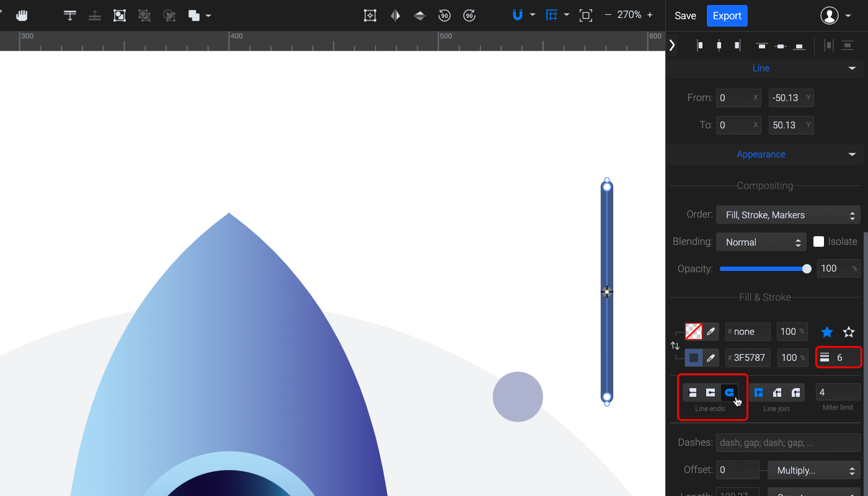The height and width of the screenshot is (496, 868).
Task: Click the filled blue star icon
Action: click(x=827, y=332)
